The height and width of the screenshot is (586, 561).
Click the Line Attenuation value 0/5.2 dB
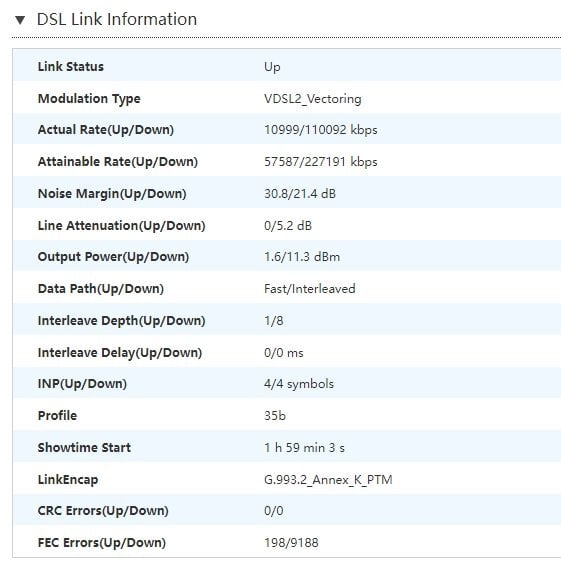coord(288,226)
